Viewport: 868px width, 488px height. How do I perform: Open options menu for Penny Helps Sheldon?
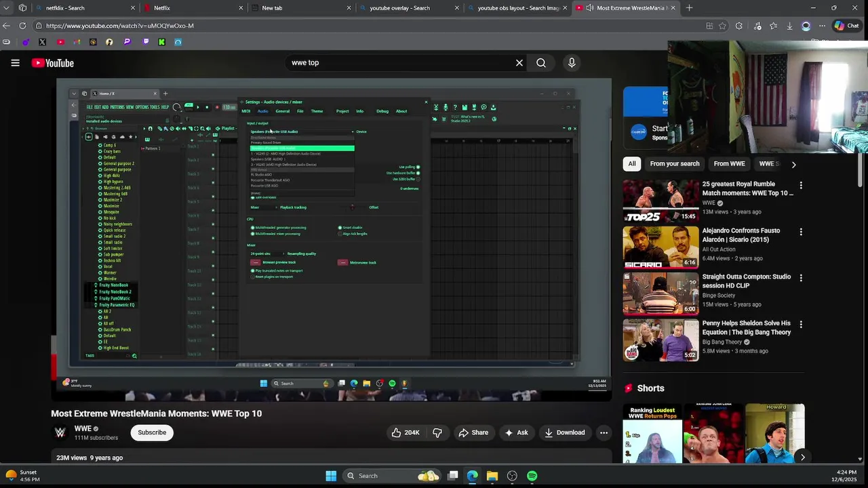click(x=801, y=325)
